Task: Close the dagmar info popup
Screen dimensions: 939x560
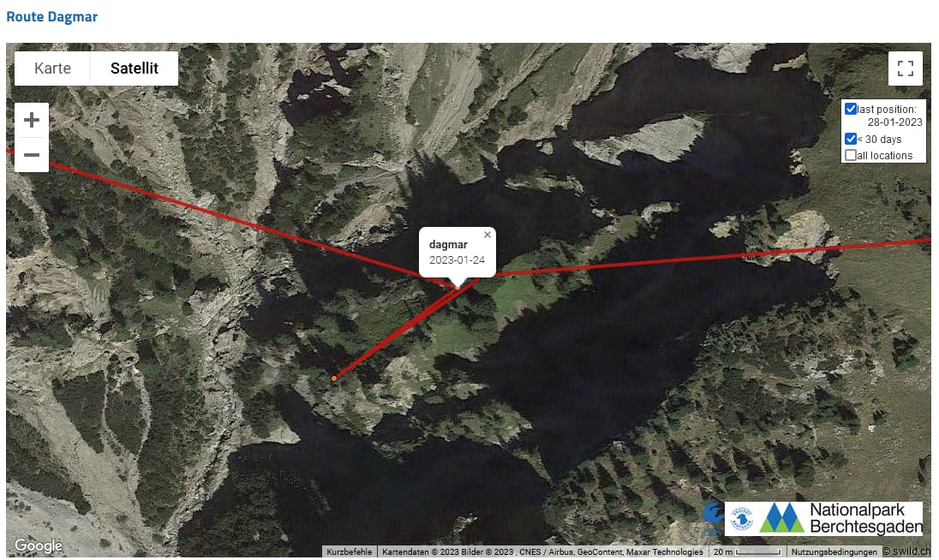Action: 487,235
